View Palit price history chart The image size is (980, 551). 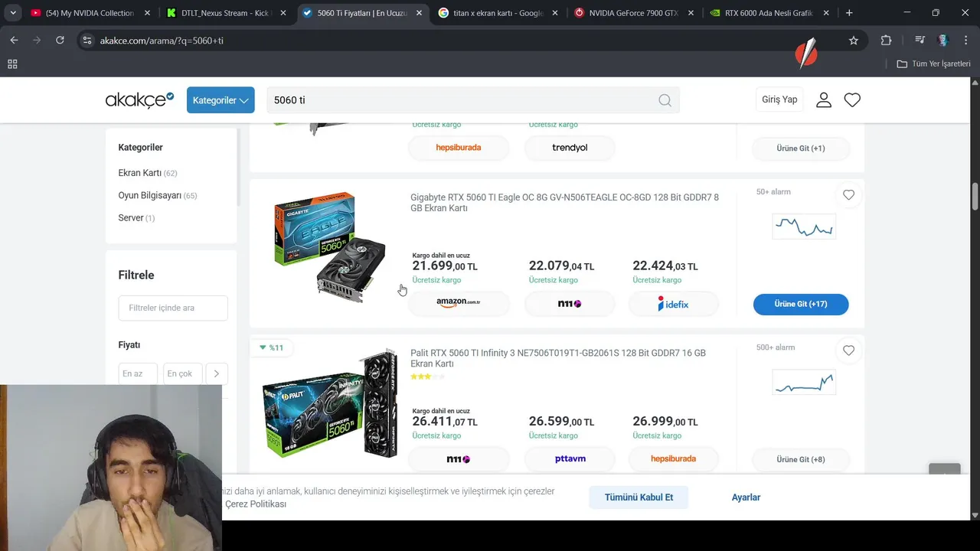[x=804, y=382]
